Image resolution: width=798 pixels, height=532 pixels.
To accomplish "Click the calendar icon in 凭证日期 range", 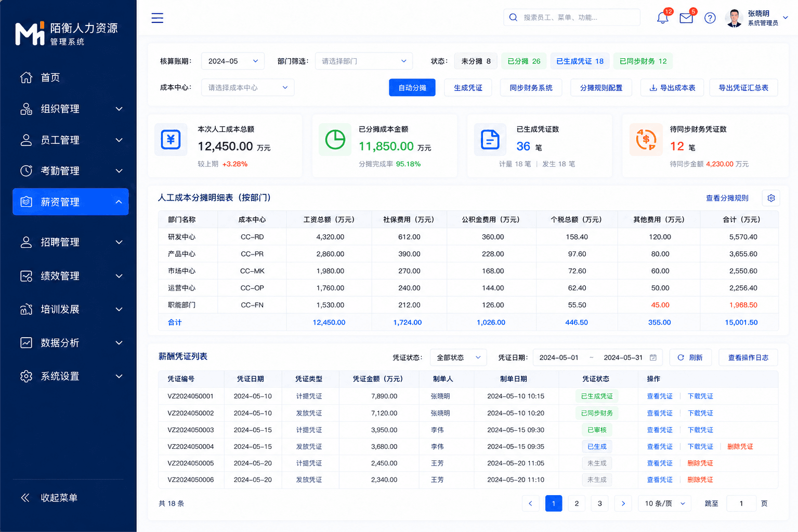I will coord(653,357).
